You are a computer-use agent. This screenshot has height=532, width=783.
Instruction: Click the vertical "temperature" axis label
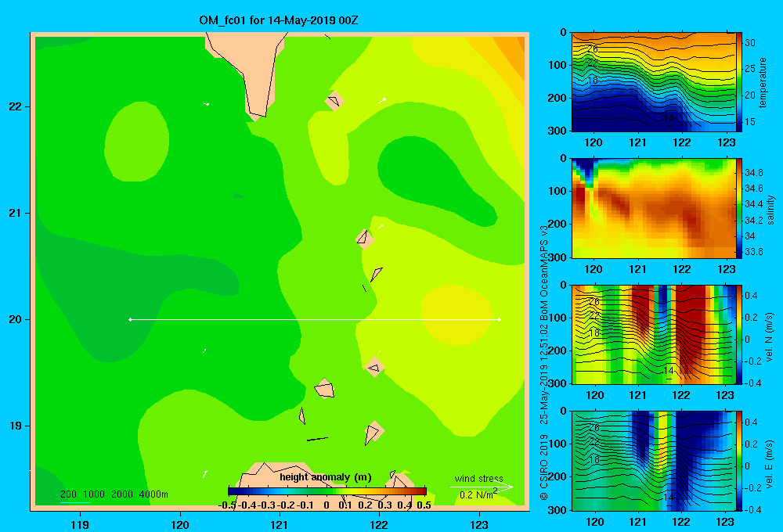(763, 82)
